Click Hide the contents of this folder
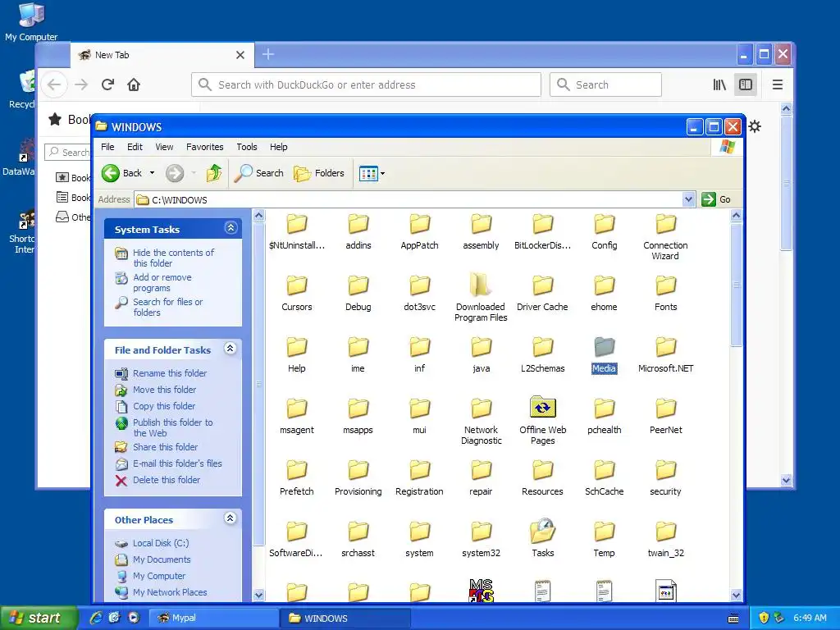The height and width of the screenshot is (630, 840). click(173, 258)
